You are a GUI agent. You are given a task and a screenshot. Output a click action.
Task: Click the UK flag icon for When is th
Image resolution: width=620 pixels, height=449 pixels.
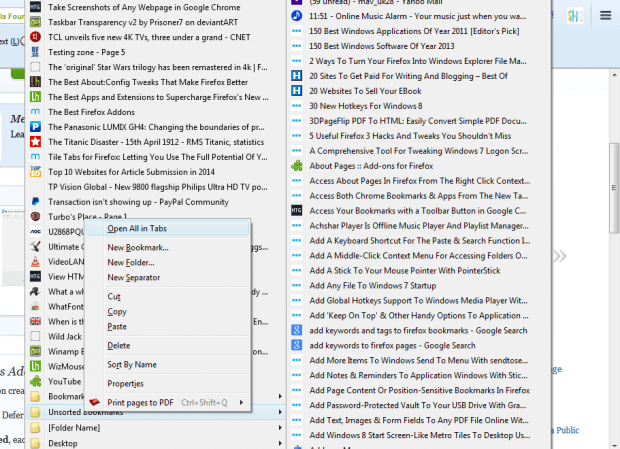point(35,321)
